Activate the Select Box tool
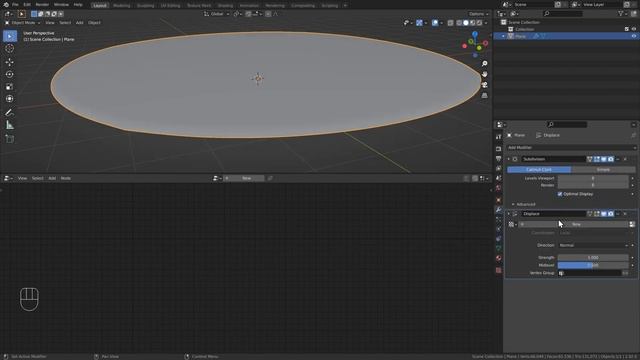Image resolution: width=640 pixels, height=360 pixels. [x=9, y=36]
